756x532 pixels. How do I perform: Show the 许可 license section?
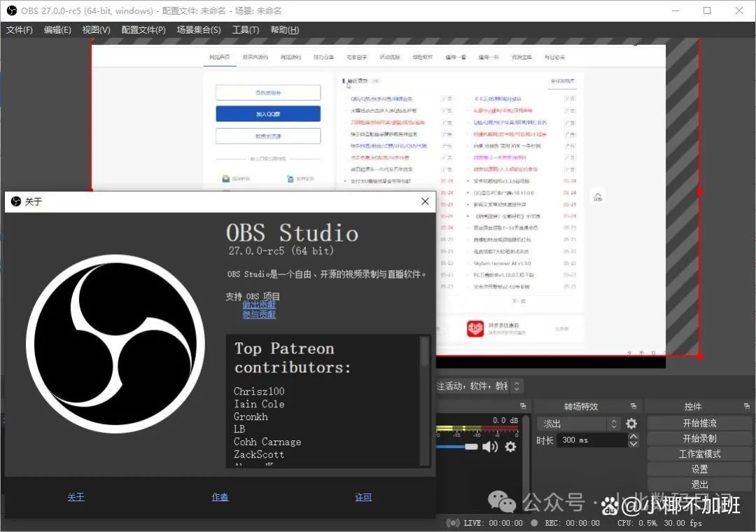363,497
